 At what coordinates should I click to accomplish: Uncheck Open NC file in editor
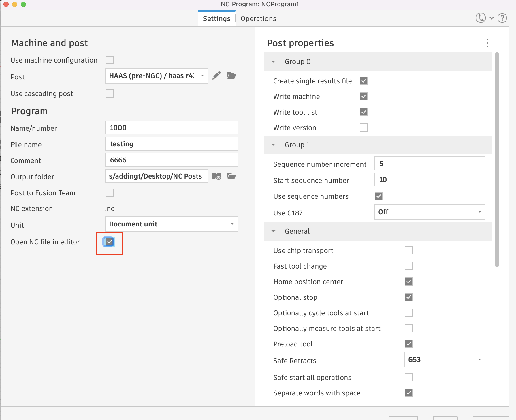click(x=109, y=242)
